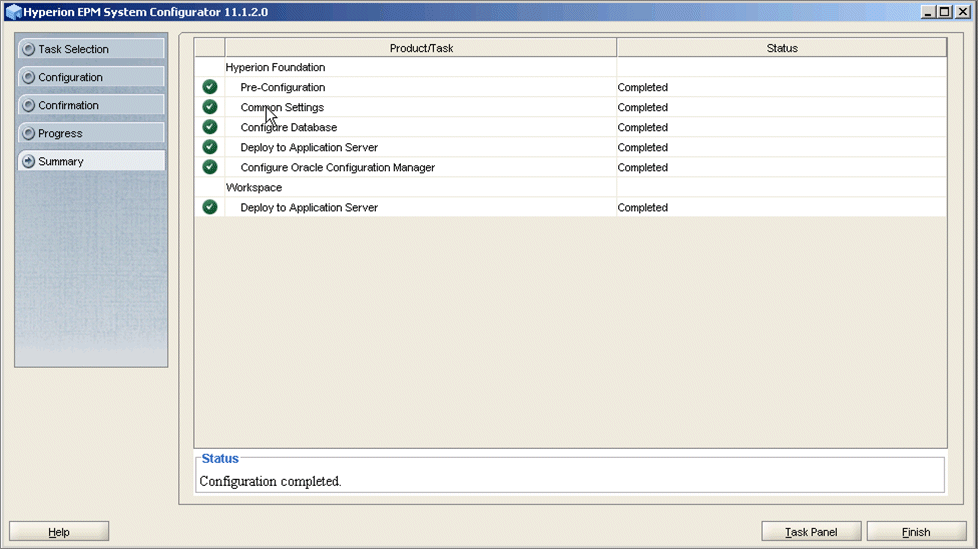
Task: Click the Confirmation step bullet icon
Action: pyautogui.click(x=28, y=105)
